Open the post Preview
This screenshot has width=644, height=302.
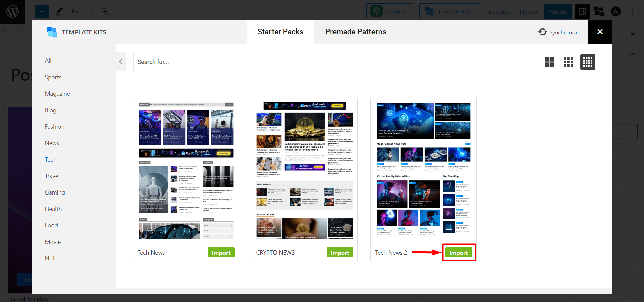coord(529,12)
